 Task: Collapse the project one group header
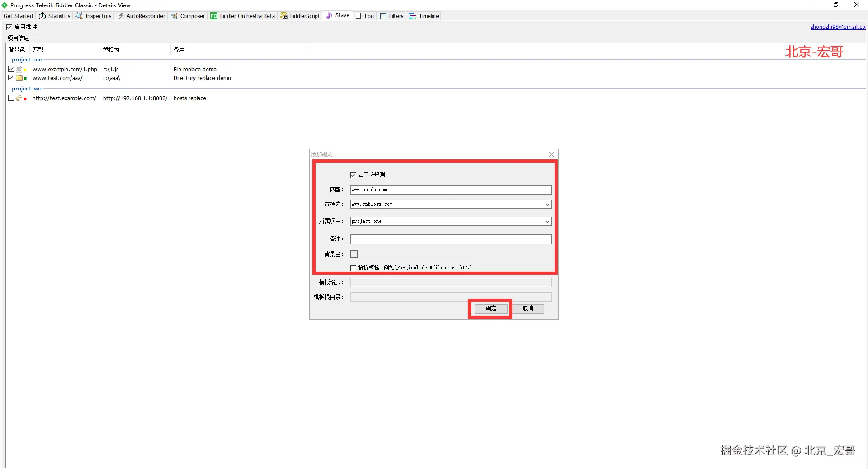click(x=27, y=60)
